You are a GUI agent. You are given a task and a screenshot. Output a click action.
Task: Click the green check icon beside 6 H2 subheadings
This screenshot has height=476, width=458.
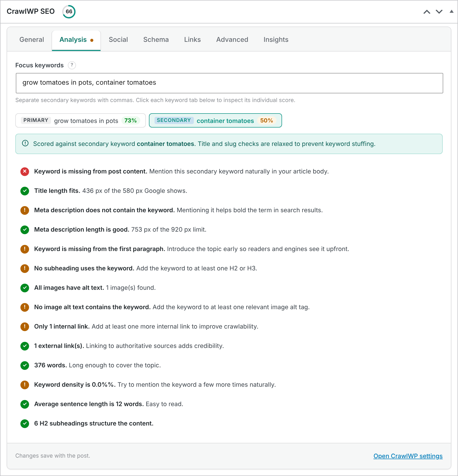[x=25, y=423]
